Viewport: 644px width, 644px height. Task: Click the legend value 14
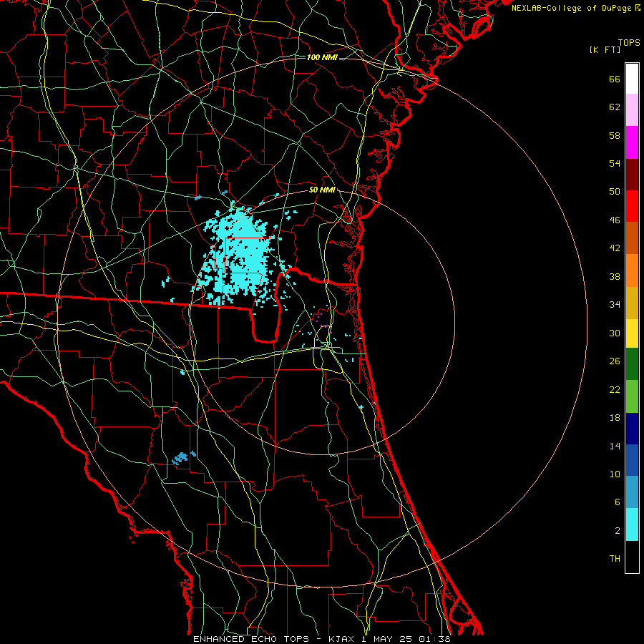pos(615,446)
